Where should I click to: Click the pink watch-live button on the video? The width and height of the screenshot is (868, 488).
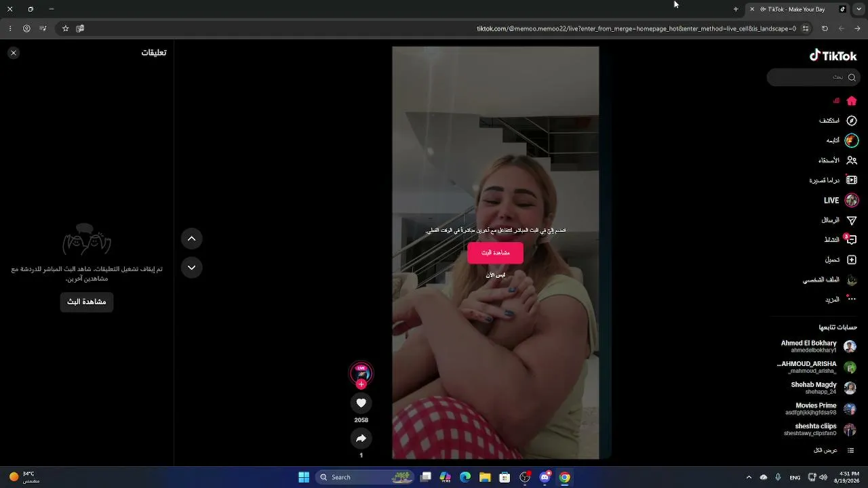tap(495, 253)
